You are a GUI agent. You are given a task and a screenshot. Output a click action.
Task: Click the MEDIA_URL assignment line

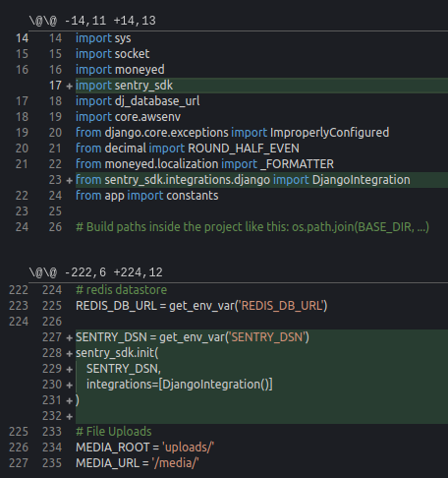138,463
